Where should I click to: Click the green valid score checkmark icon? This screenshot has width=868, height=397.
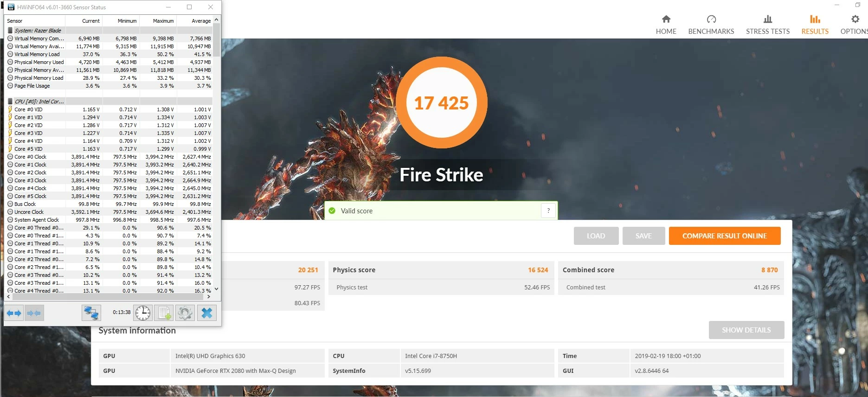pyautogui.click(x=332, y=211)
